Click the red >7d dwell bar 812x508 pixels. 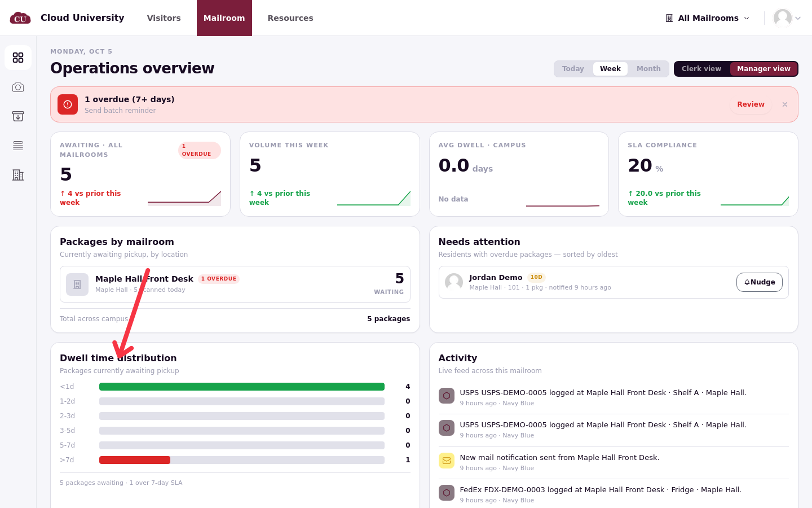point(135,460)
